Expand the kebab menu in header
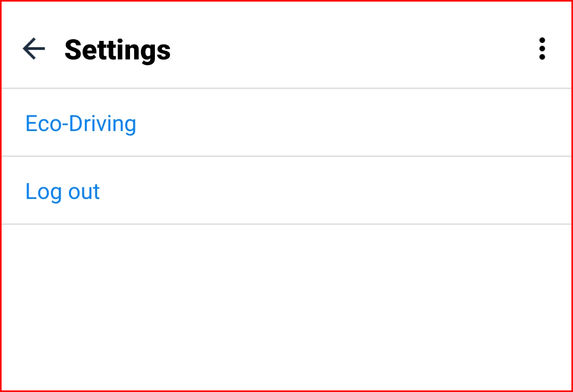The image size is (573, 392). pyautogui.click(x=542, y=49)
